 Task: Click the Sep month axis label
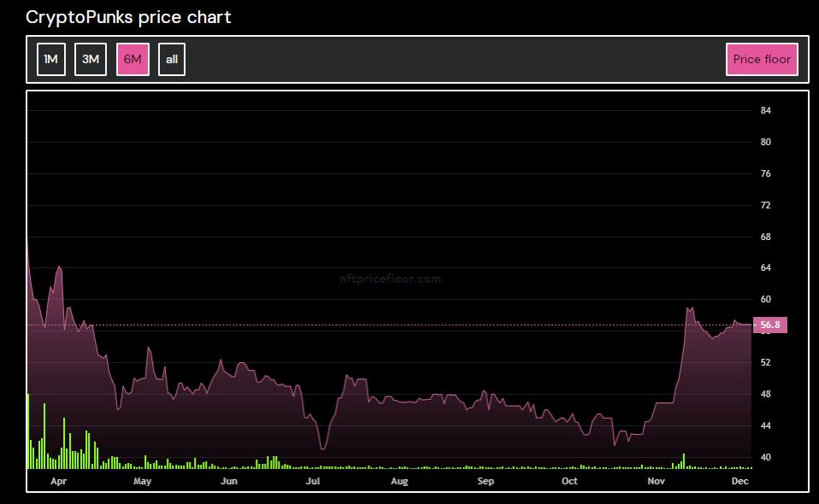point(486,481)
